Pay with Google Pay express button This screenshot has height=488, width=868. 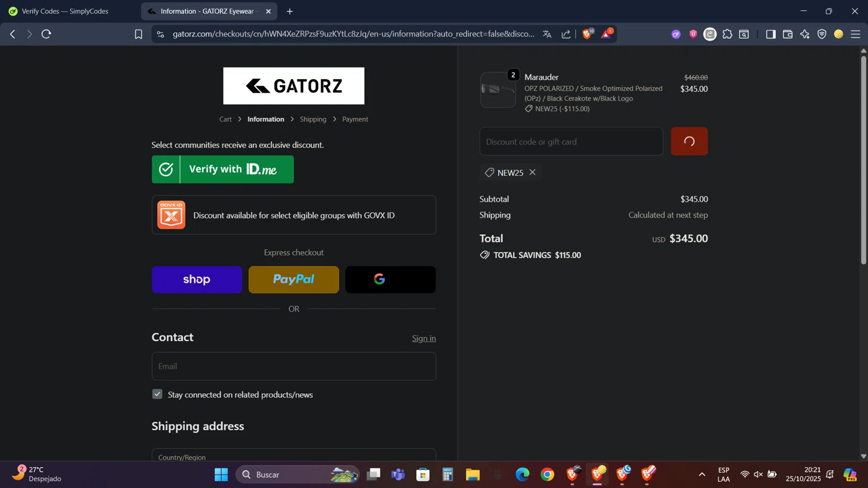[391, 280]
